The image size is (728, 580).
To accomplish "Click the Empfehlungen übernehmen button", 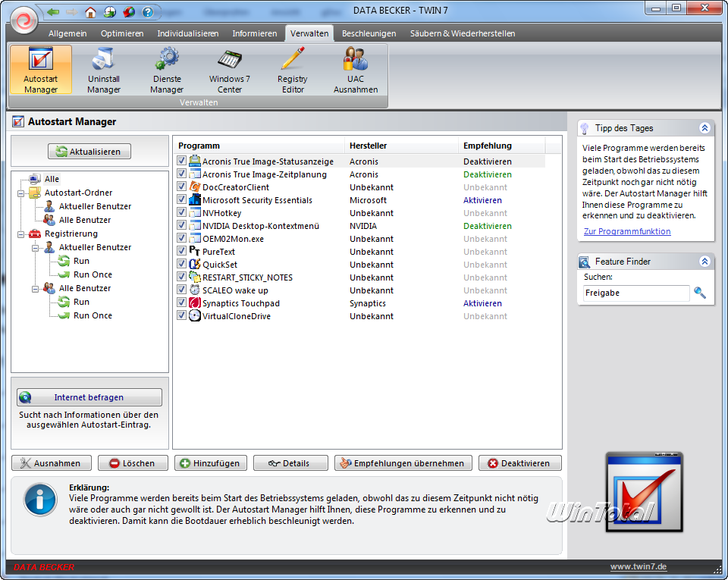I will coord(403,463).
